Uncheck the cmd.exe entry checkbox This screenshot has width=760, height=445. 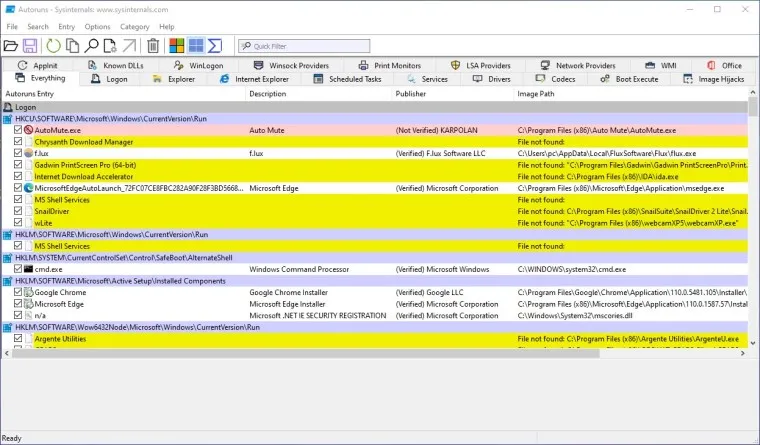[x=18, y=269]
